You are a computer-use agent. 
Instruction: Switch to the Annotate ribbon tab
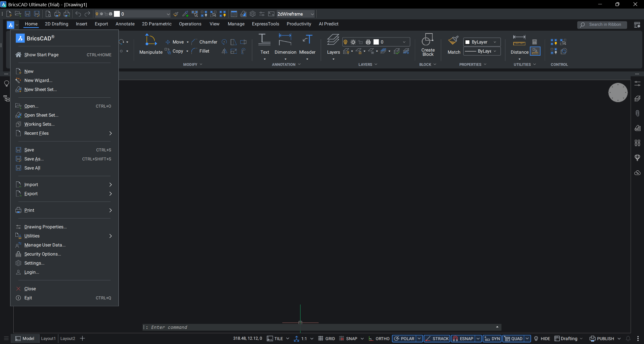tap(125, 24)
